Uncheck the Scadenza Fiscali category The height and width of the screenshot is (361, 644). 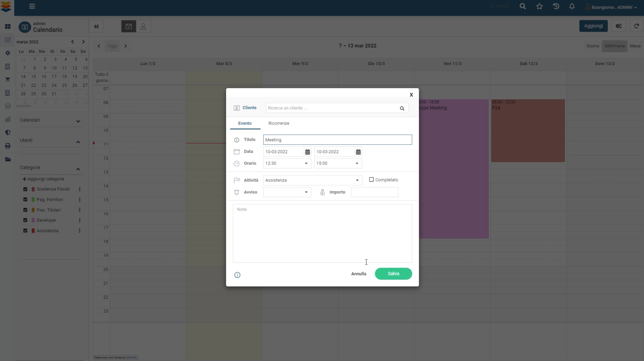(25, 189)
